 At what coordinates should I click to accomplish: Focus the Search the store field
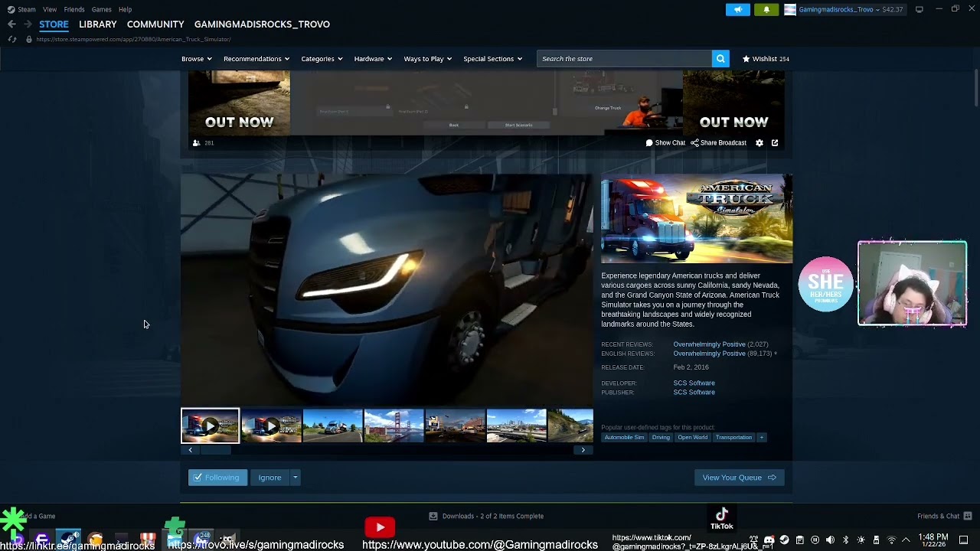(624, 59)
